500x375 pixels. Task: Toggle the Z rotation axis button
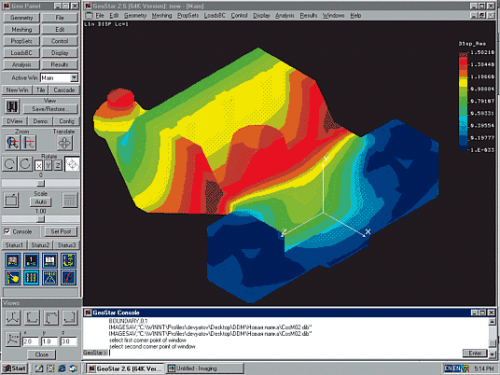coord(58,165)
